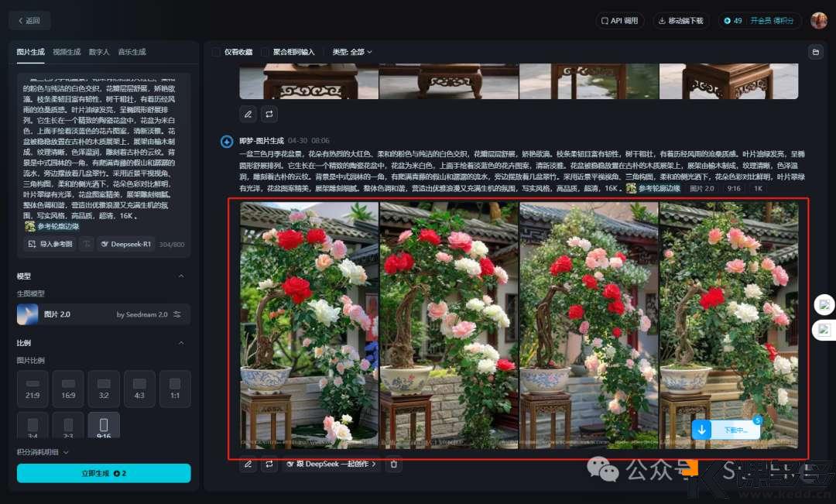The image size is (836, 504).
Task: Switch to the 音乐生成 tab
Action: click(x=132, y=52)
